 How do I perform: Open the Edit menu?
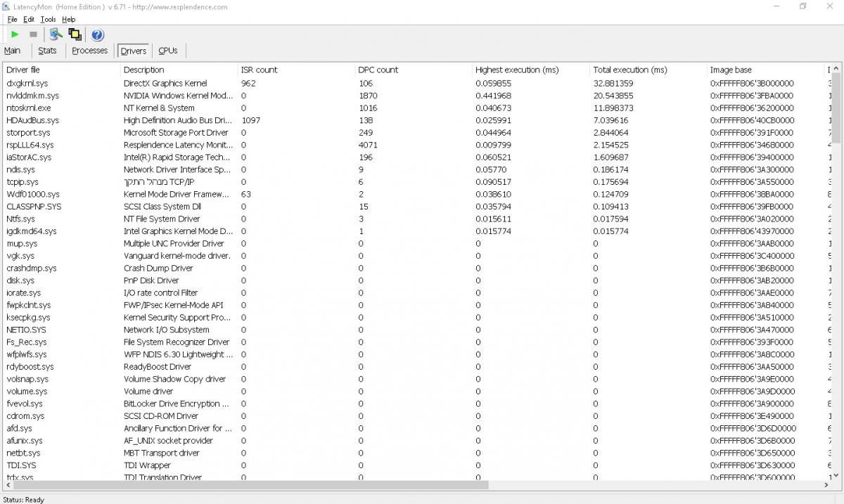pyautogui.click(x=29, y=19)
